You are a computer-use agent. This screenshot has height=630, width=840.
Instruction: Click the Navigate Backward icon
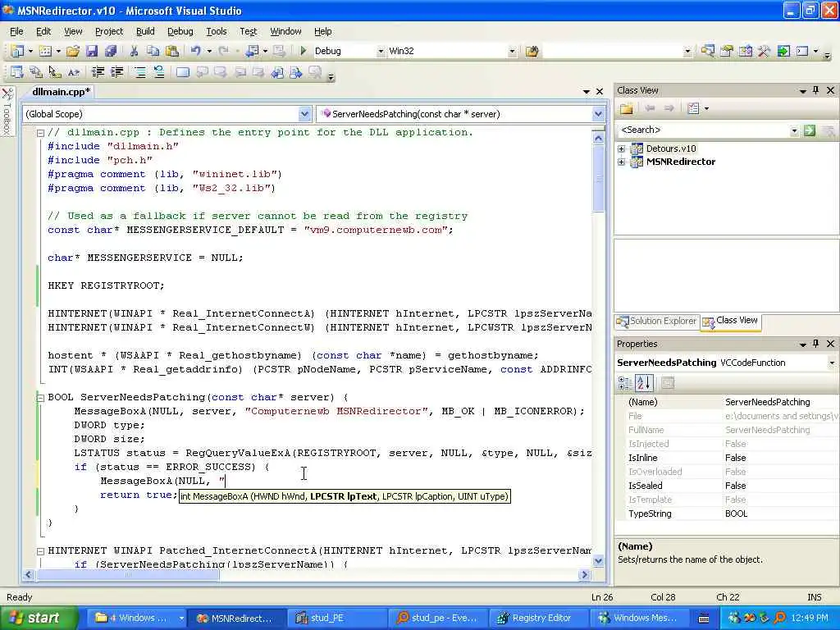point(252,51)
